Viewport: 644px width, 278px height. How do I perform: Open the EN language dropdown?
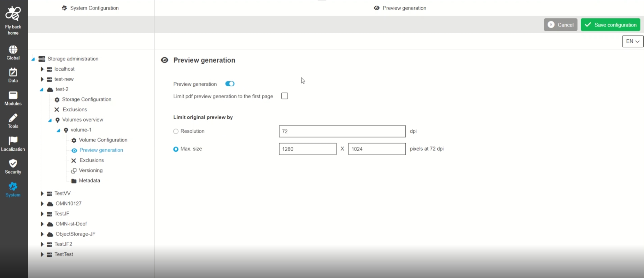pyautogui.click(x=632, y=41)
